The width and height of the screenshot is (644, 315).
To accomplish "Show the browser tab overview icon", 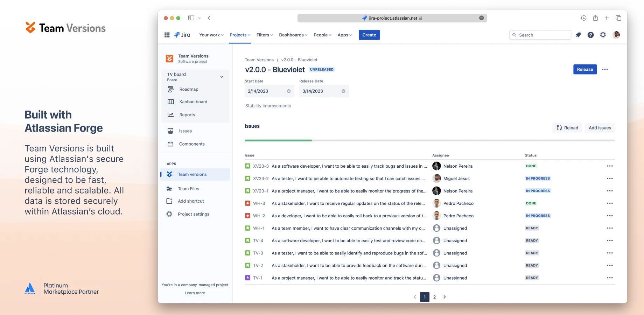I will pyautogui.click(x=618, y=18).
